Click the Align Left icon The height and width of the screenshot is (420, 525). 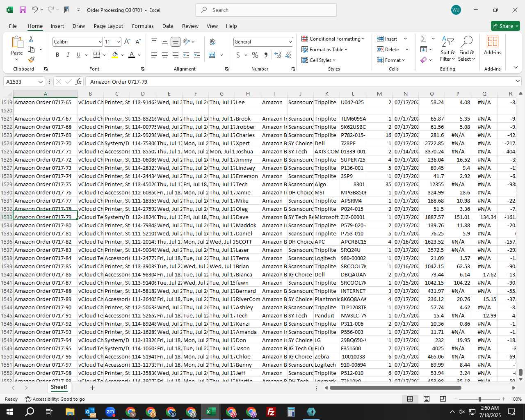point(154,55)
